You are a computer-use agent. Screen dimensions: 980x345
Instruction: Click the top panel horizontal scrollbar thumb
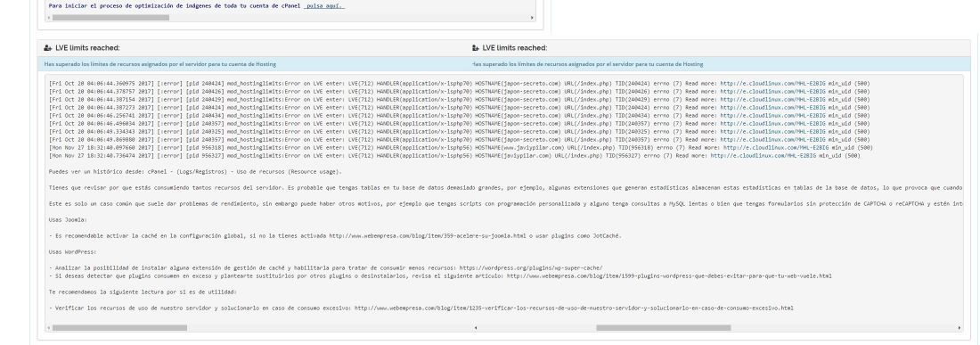[x=110, y=18]
